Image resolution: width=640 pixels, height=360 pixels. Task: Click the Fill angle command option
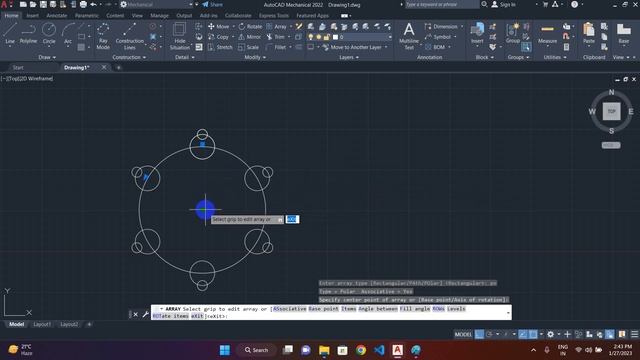coord(414,309)
